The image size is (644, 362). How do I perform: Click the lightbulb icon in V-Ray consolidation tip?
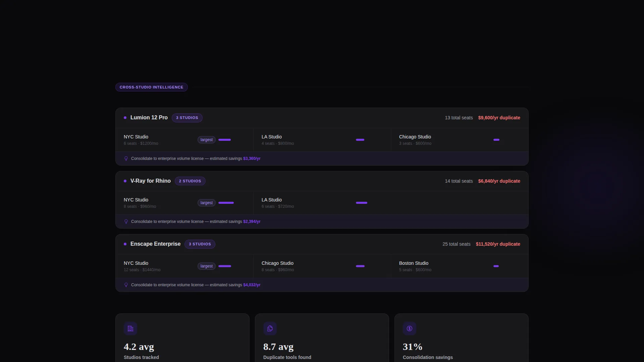[x=126, y=222]
